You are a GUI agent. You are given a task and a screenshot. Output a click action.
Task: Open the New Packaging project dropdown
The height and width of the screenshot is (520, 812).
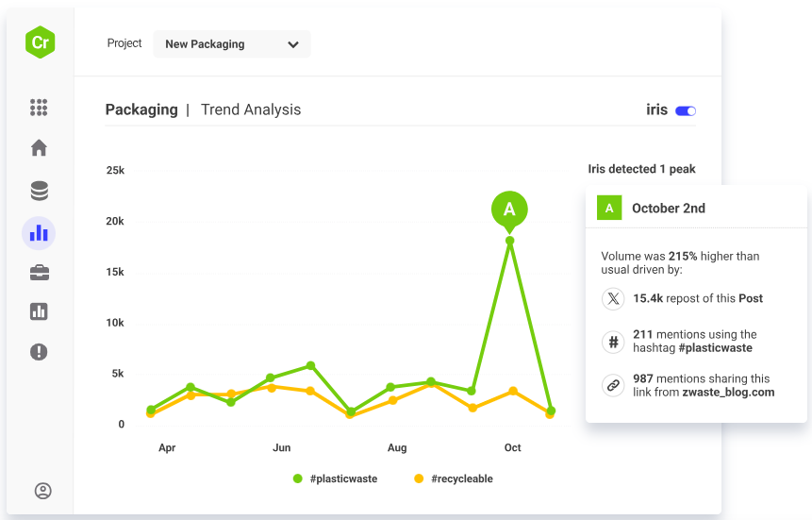click(x=231, y=44)
